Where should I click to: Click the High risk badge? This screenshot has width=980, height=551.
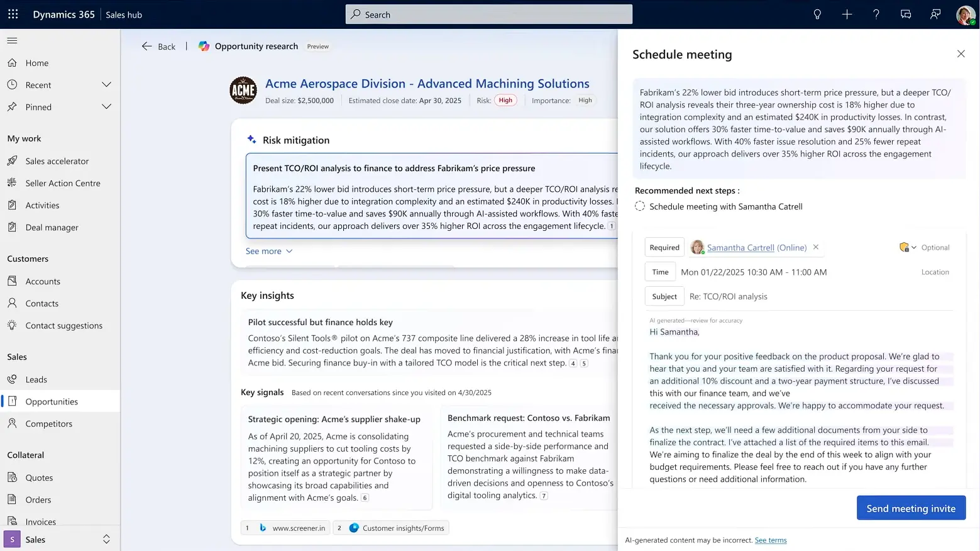tap(505, 100)
